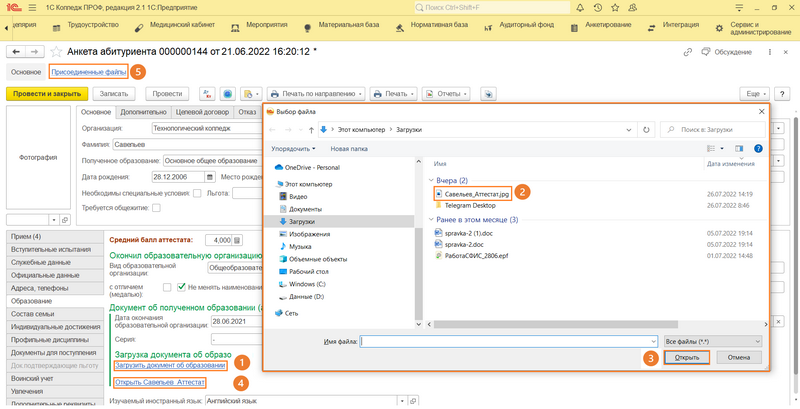
Task: Toggle the 'Требуется общежитие' checkbox
Action: [x=156, y=208]
